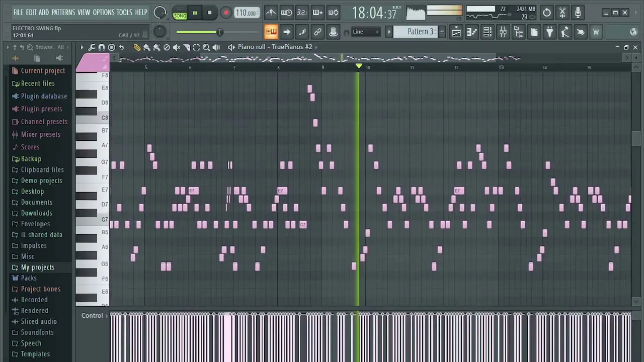Activate the Zoom tool in piano roll
Viewport: 644px width, 362px height.
206,47
